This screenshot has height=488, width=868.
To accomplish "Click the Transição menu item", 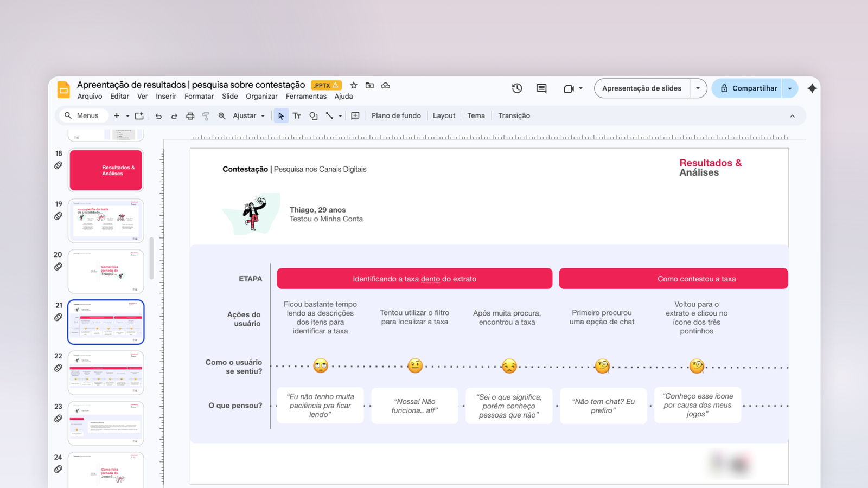I will 514,115.
